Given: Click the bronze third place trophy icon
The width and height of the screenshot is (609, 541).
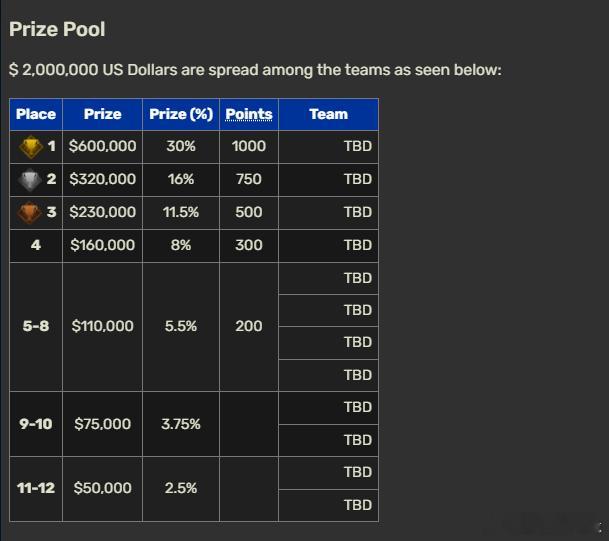Looking at the screenshot, I should (x=29, y=212).
